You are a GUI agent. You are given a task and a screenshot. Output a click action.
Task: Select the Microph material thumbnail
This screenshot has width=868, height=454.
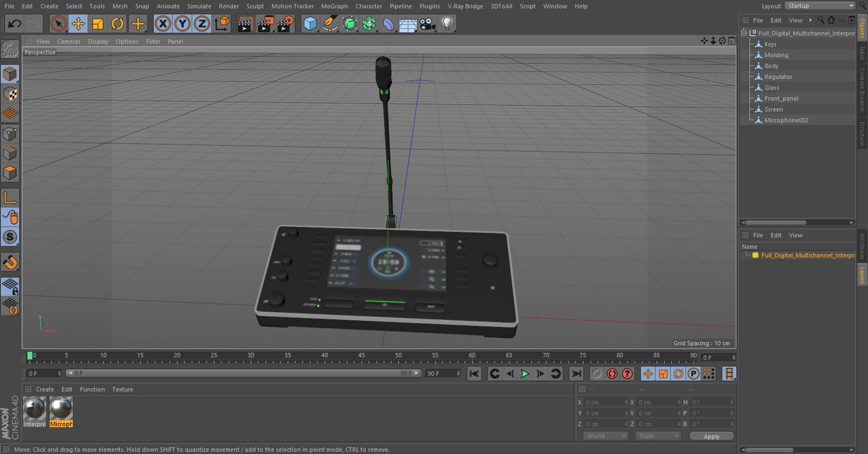coord(61,412)
